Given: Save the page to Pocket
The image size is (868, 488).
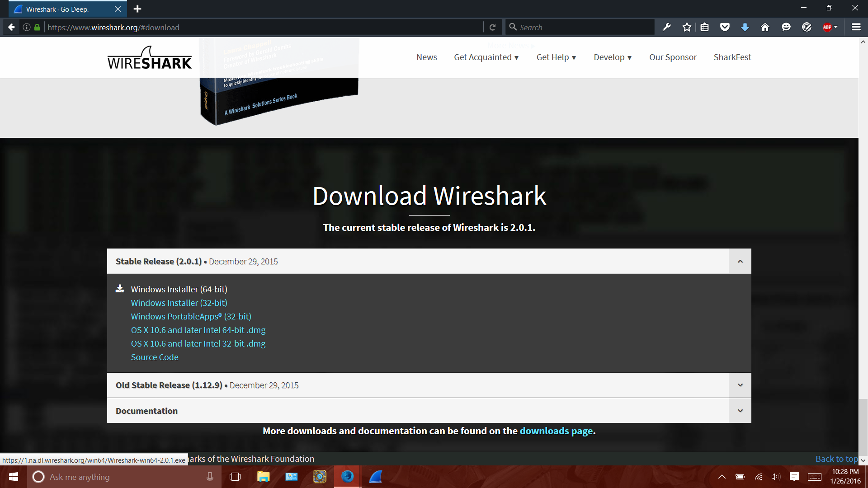Looking at the screenshot, I should pos(725,27).
